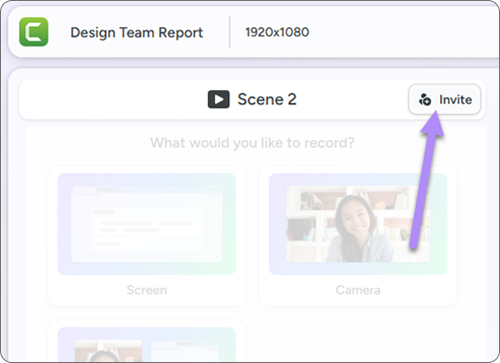Select the combined camera and screen option card
Viewport: 500px width, 363px height.
point(147,341)
